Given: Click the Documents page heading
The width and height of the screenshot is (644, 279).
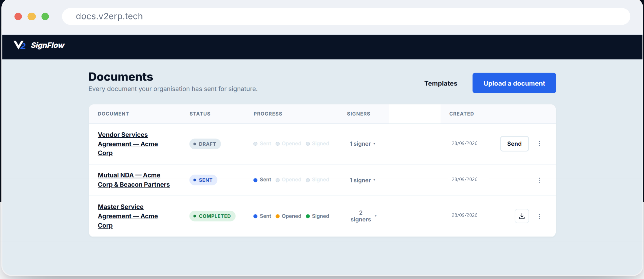Looking at the screenshot, I should click(x=120, y=77).
